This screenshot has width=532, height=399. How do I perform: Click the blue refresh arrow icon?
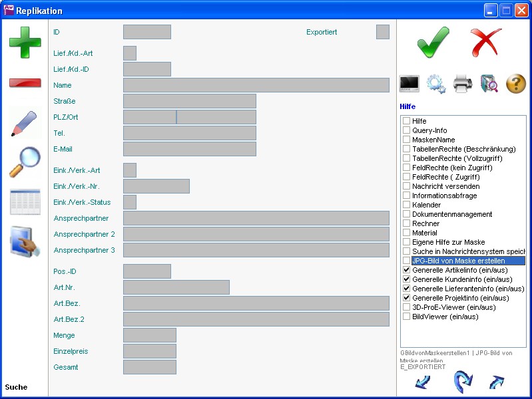(x=462, y=382)
